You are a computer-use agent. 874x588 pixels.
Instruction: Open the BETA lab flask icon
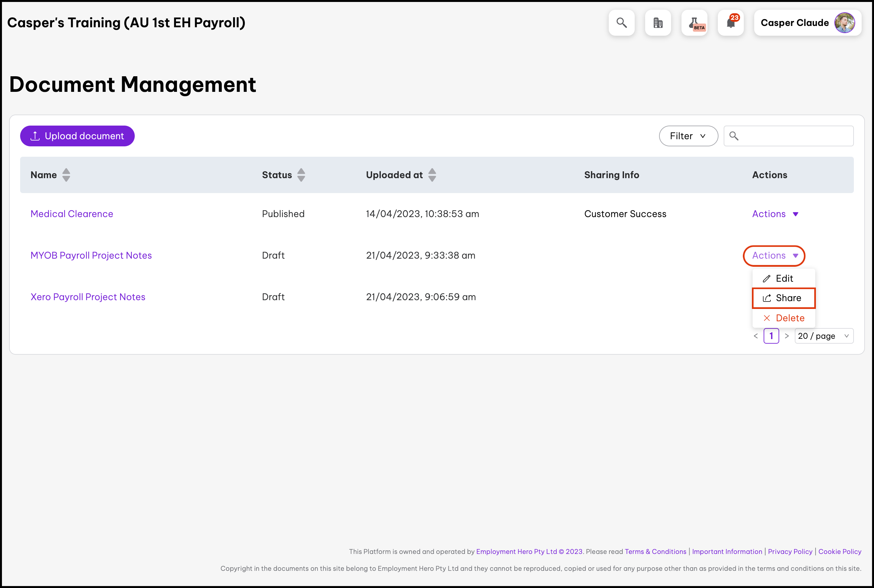694,23
